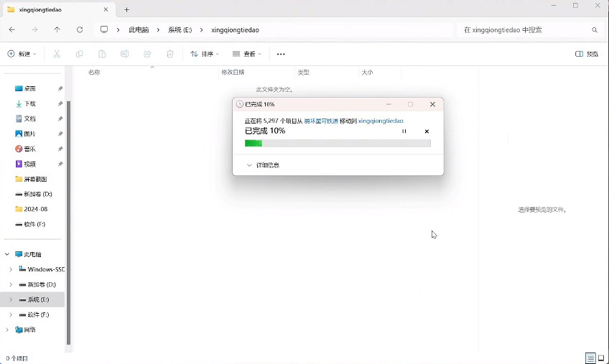This screenshot has height=364, width=609.
Task: Click the Copy toolbar icon
Action: 79,54
